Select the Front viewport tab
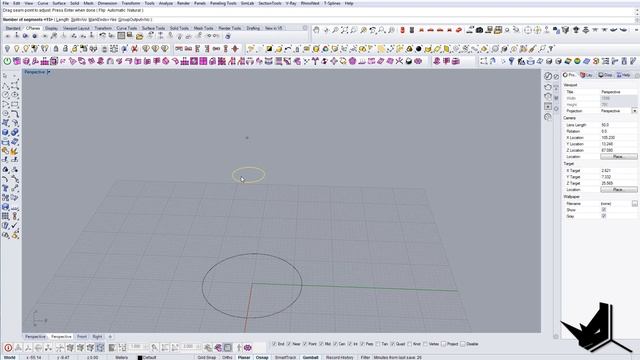640x360 pixels. point(82,337)
